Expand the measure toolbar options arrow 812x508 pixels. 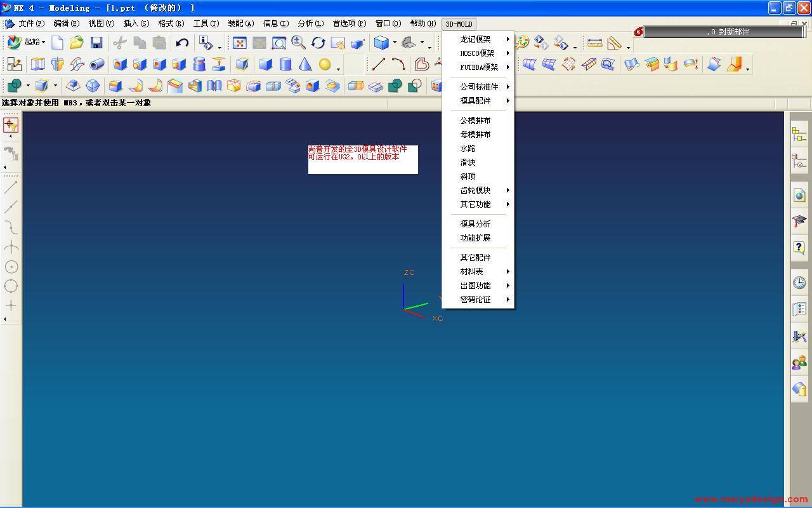click(x=628, y=46)
